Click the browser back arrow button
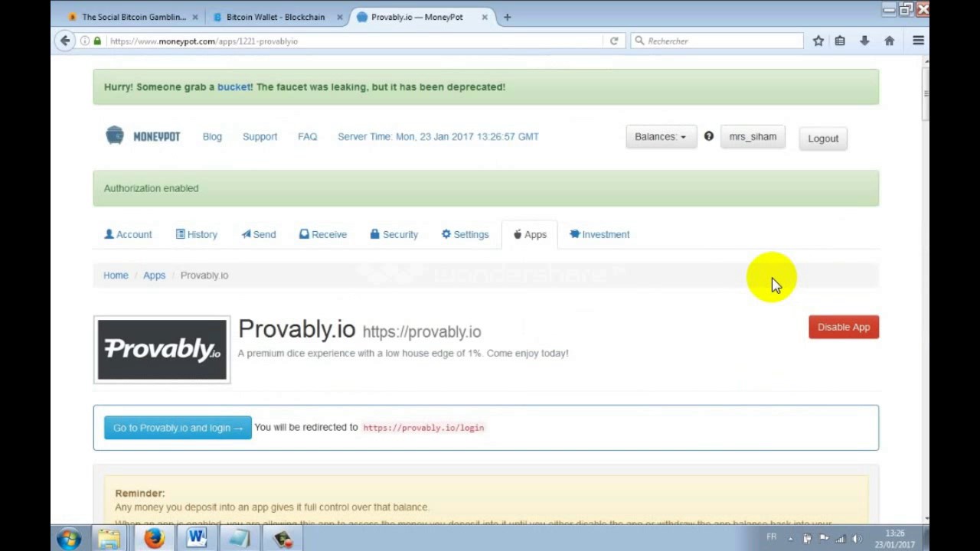The height and width of the screenshot is (551, 980). [65, 41]
